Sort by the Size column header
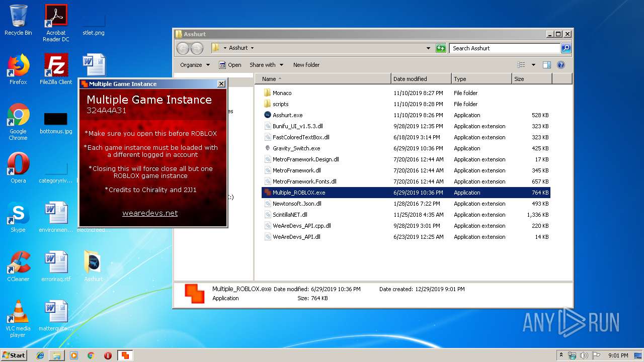644x362 pixels. (x=532, y=79)
